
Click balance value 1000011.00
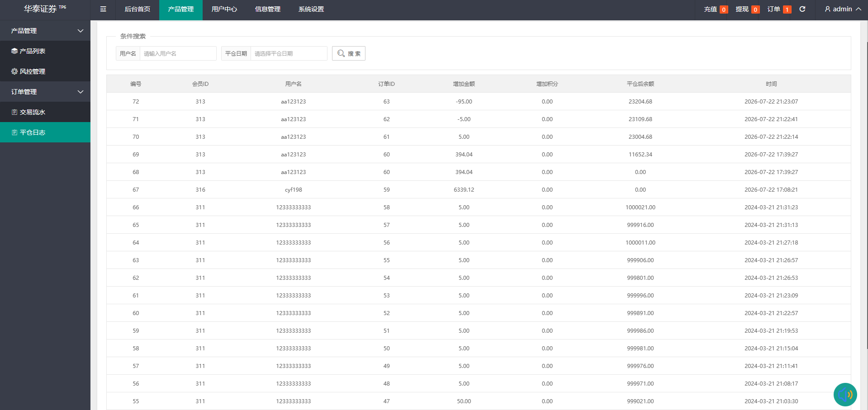pyautogui.click(x=640, y=243)
